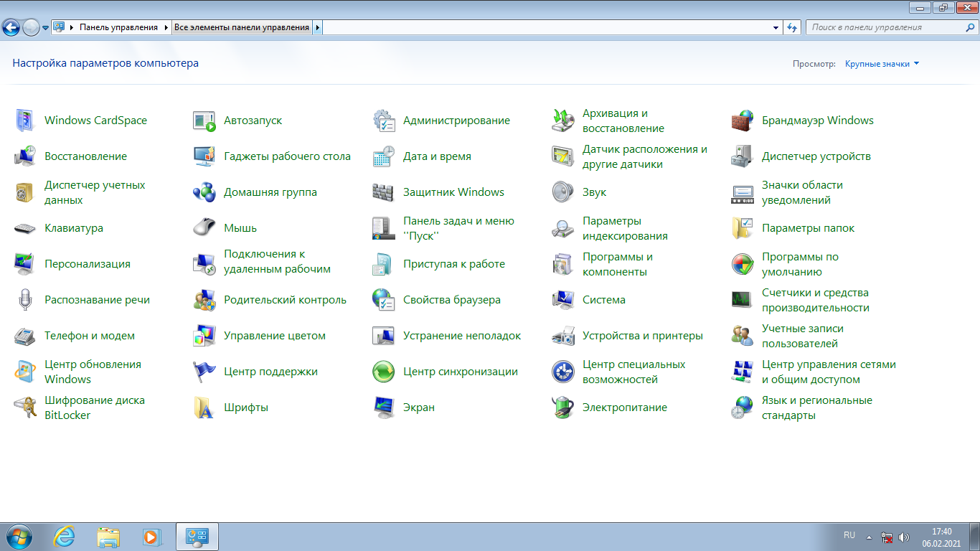Open the Управление цветом icon
This screenshot has height=551, width=980.
(204, 336)
